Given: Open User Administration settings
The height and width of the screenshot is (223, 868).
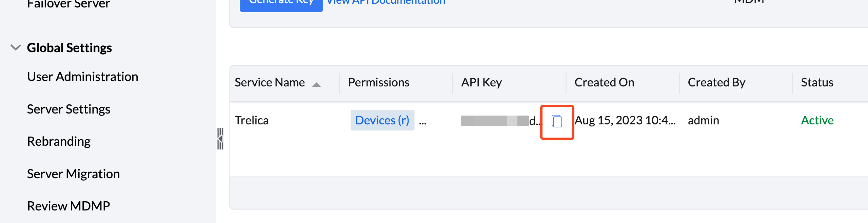Looking at the screenshot, I should [82, 77].
